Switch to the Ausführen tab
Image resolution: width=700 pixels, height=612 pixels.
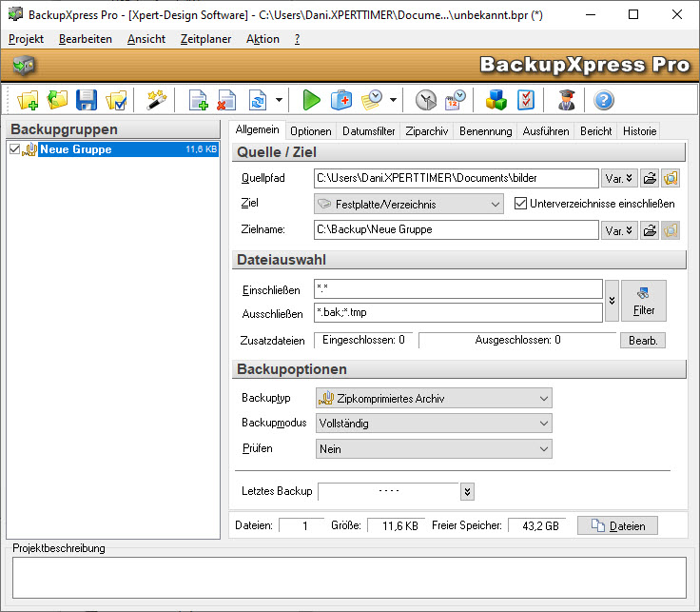(546, 131)
